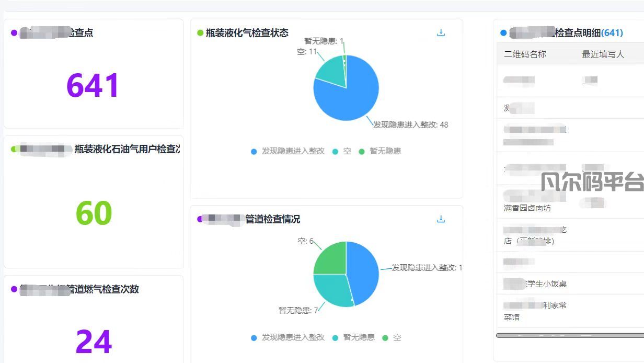This screenshot has height=363, width=644.
Task: Open the 学生小饭桌 row
Action: (570, 283)
